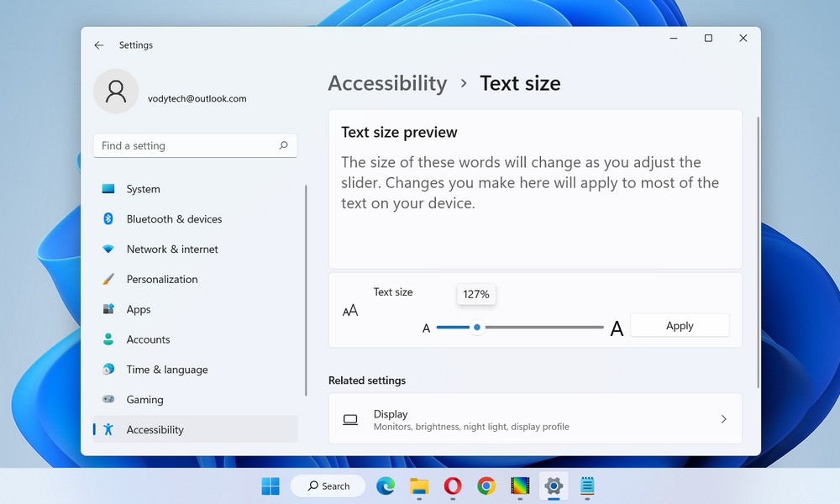Open Opera browser from the taskbar
The image size is (840, 504).
click(453, 486)
